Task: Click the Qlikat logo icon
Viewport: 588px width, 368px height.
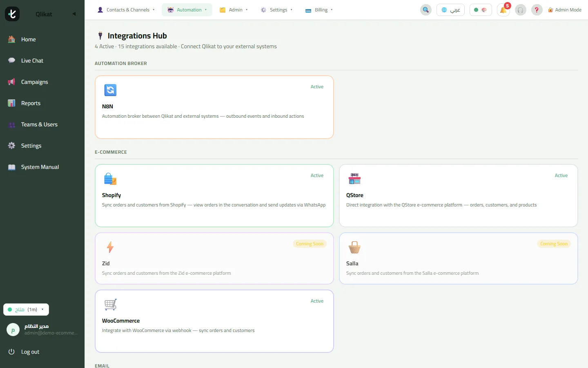Action: (x=12, y=14)
